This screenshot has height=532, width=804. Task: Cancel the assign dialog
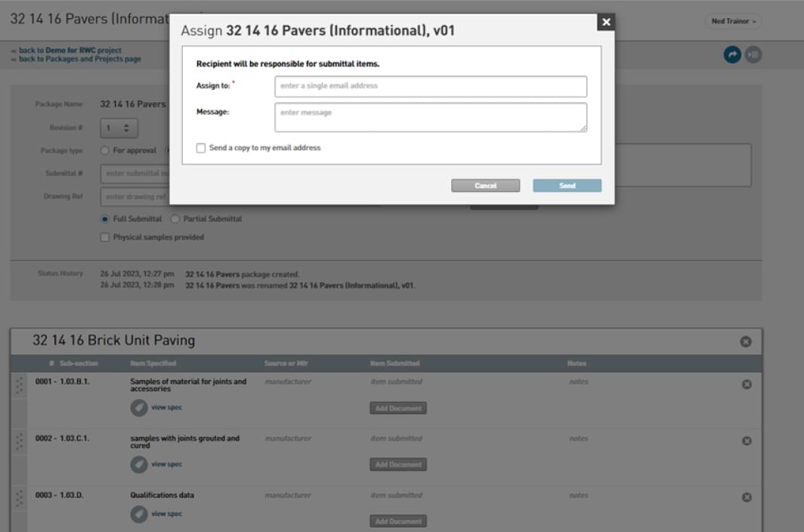(x=485, y=186)
